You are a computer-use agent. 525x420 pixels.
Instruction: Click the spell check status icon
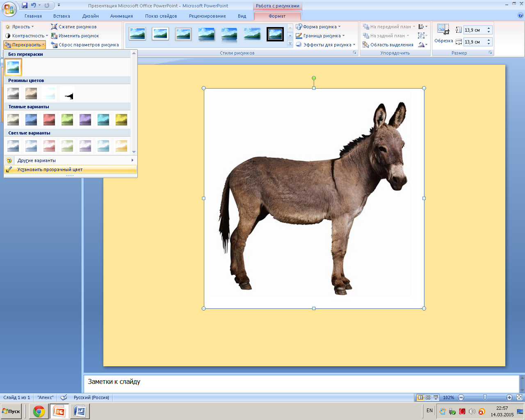(64, 397)
